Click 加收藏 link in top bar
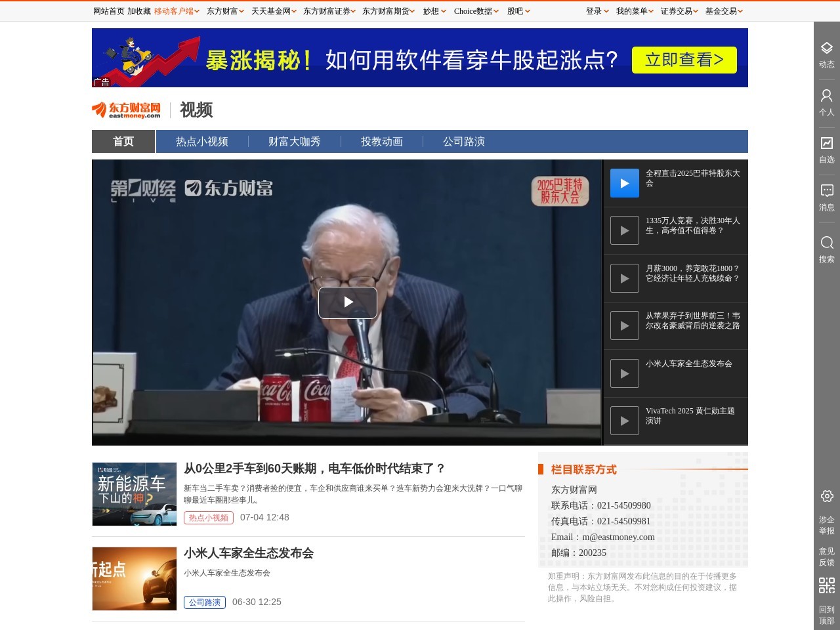Viewport: 840px width, 630px height. click(x=139, y=11)
